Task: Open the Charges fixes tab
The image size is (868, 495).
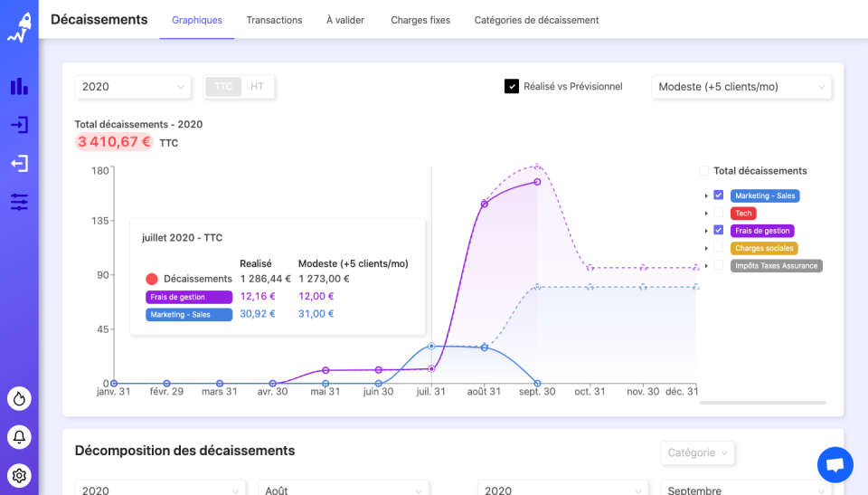Action: [x=420, y=20]
